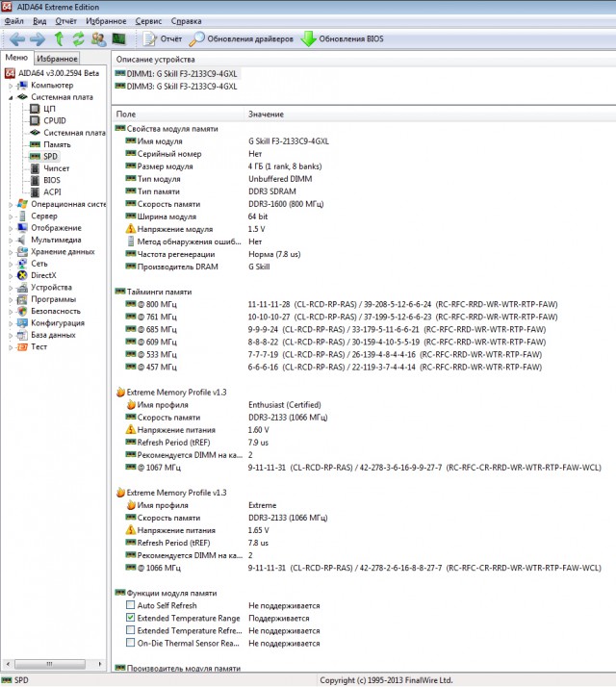Toggle Extended Temperature Range checkbox
The height and width of the screenshot is (687, 616).
tap(130, 618)
